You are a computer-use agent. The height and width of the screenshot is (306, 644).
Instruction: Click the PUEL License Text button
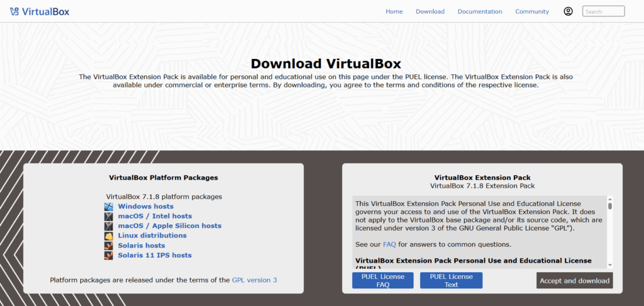(x=451, y=281)
